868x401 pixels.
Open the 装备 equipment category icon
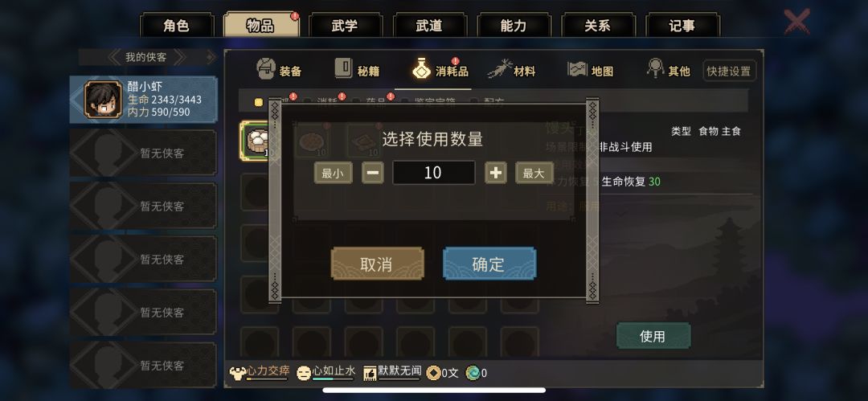tap(266, 68)
